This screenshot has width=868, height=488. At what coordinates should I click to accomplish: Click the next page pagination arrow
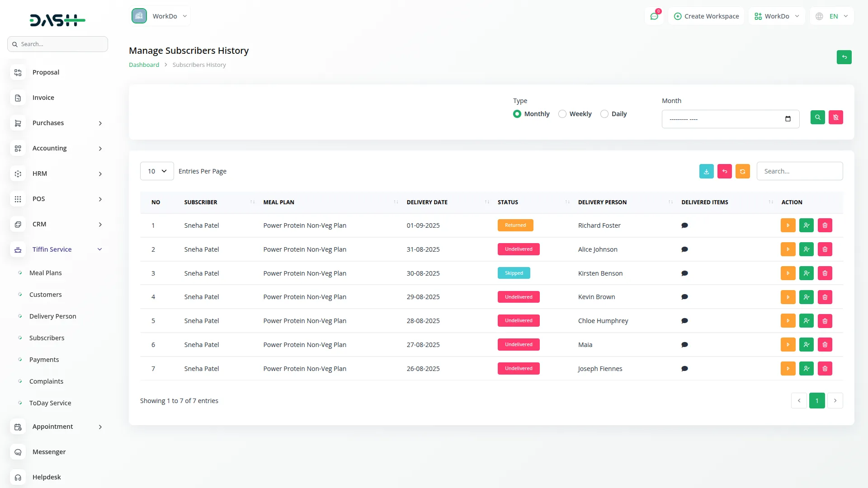tap(835, 401)
